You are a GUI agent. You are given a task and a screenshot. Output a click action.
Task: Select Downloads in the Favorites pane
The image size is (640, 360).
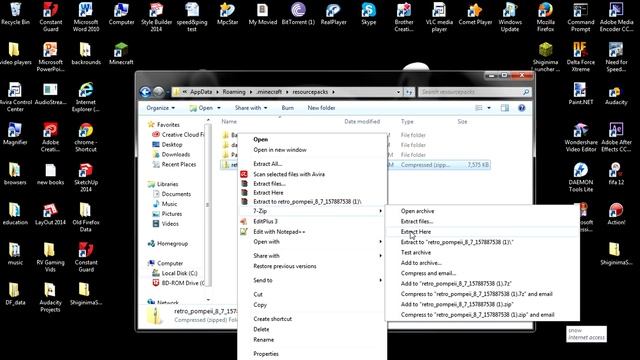pyautogui.click(x=176, y=155)
